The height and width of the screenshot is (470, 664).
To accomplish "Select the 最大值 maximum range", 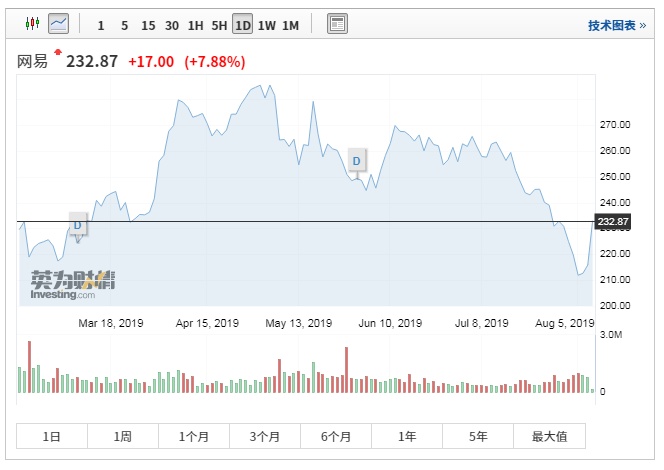I will (549, 436).
